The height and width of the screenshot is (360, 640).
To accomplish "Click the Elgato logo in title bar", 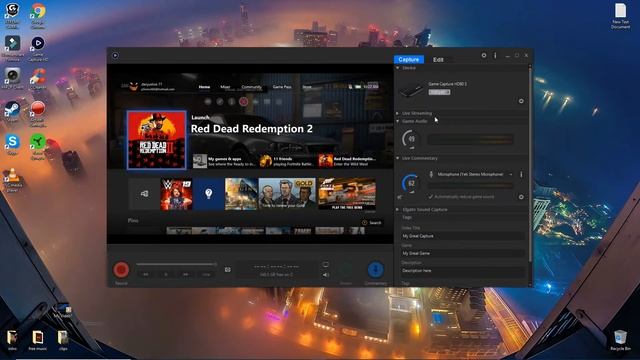I will [x=116, y=55].
